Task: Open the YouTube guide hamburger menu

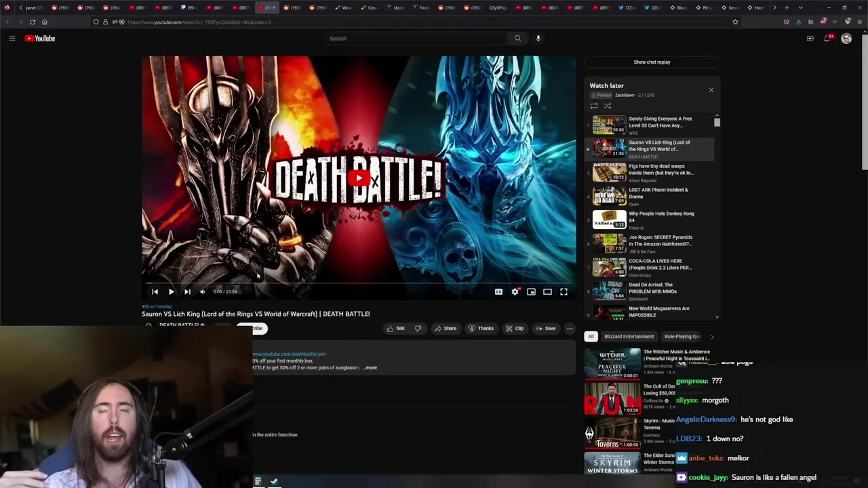Action: pos(12,39)
